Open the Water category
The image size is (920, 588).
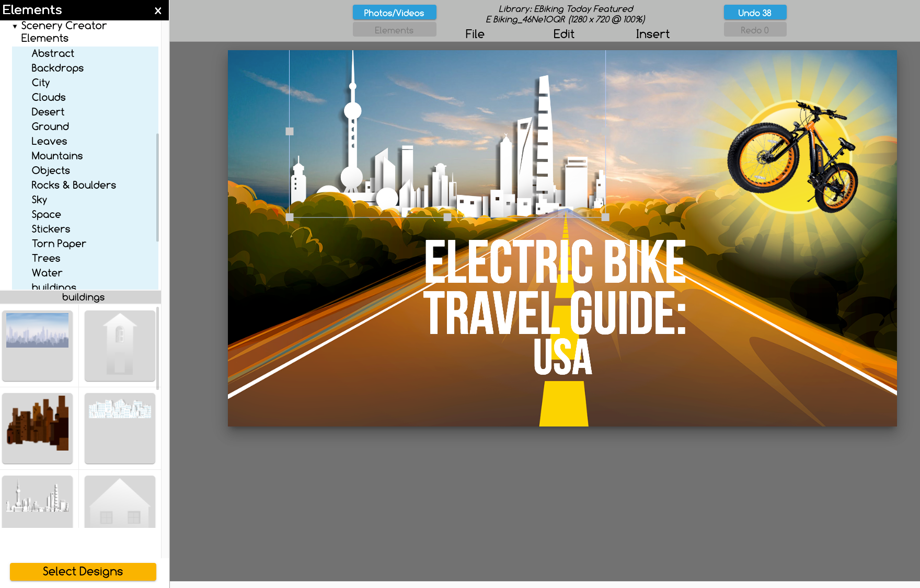coord(47,273)
